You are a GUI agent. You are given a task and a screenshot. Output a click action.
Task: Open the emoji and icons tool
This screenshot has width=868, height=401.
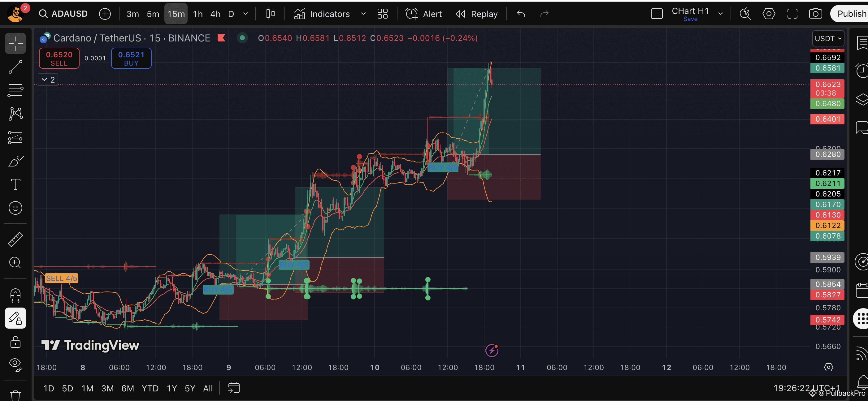(15, 208)
